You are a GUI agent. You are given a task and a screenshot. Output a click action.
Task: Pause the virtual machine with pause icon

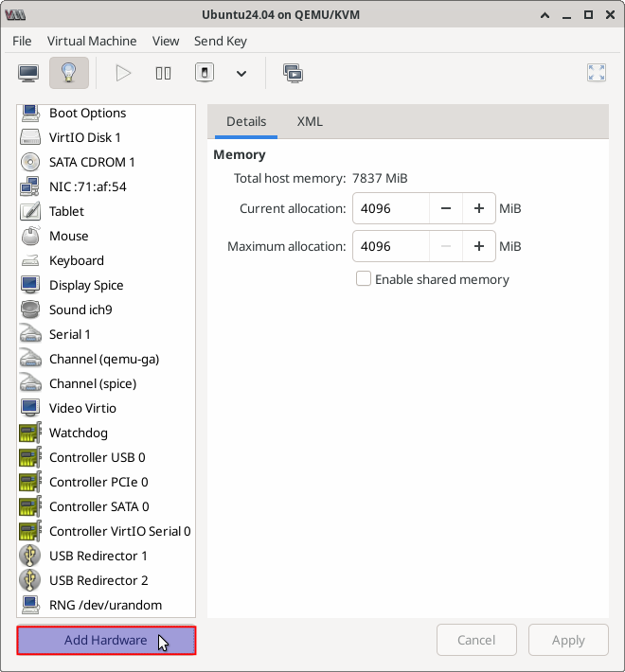tap(163, 73)
